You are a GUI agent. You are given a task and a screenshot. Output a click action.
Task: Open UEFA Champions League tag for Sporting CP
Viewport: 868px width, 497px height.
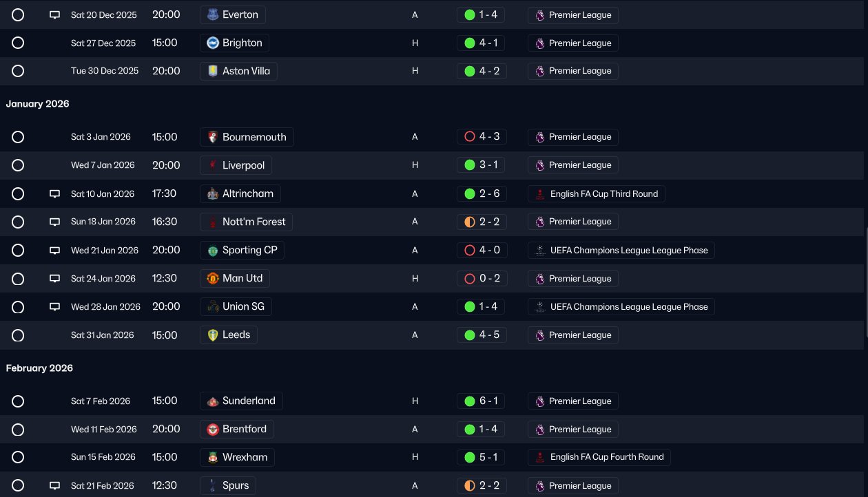click(621, 251)
